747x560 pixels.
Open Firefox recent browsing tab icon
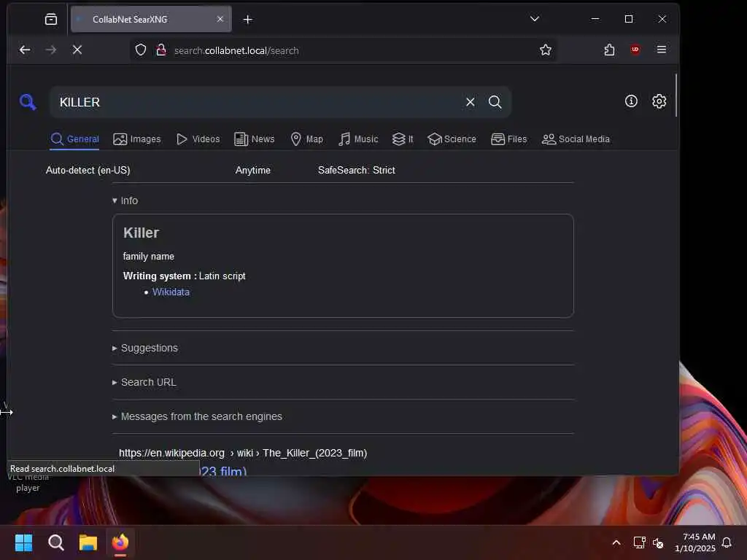coord(51,19)
